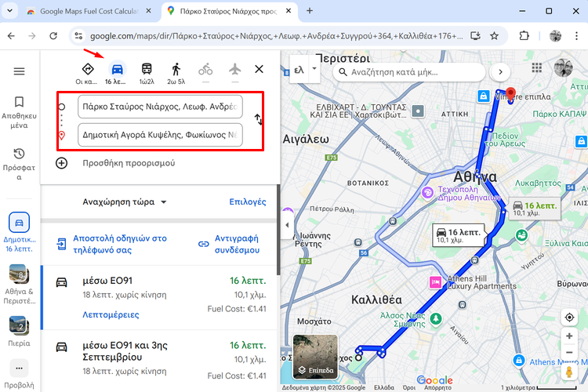Switch to Google Maps Fuel Cost Calculator tab
This screenshot has height=392, width=588.
(x=89, y=11)
